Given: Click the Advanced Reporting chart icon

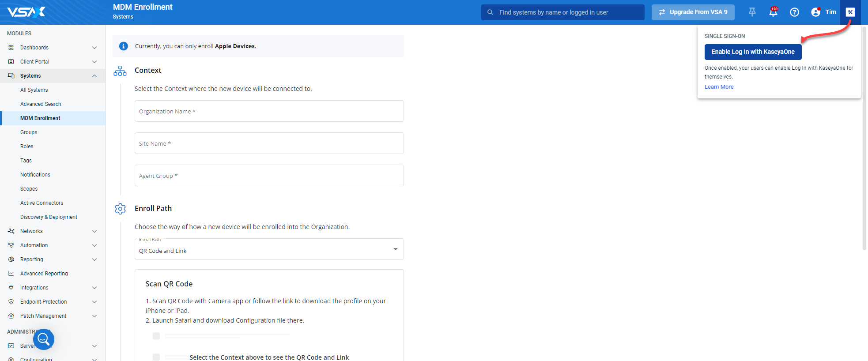Looking at the screenshot, I should (11, 274).
